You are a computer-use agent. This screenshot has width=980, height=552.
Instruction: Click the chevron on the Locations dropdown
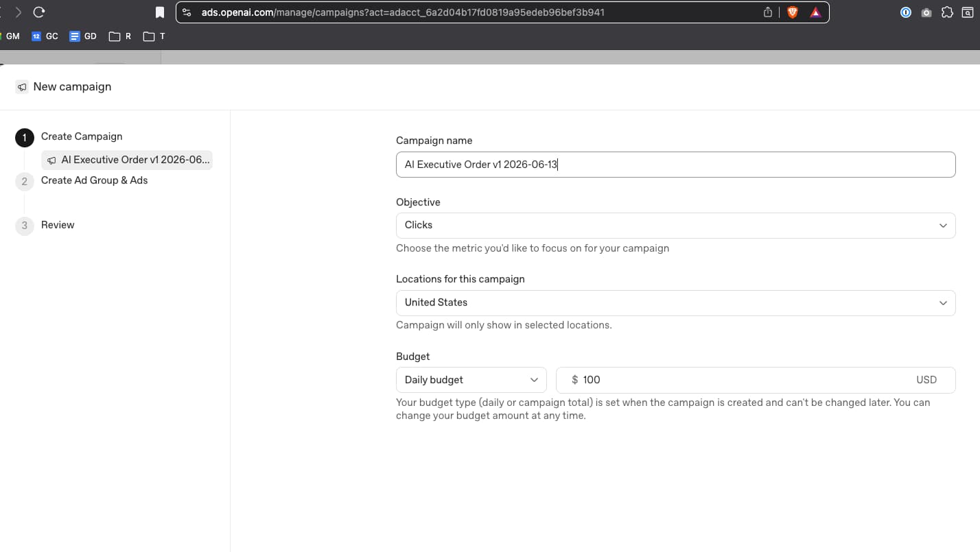point(943,303)
